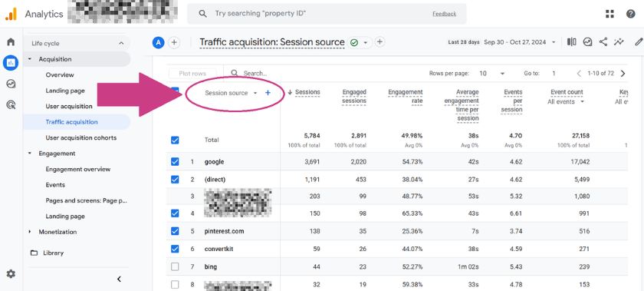Viewport: 644px width, 291px height.
Task: Open the Explore icon in left rail
Action: (x=11, y=84)
